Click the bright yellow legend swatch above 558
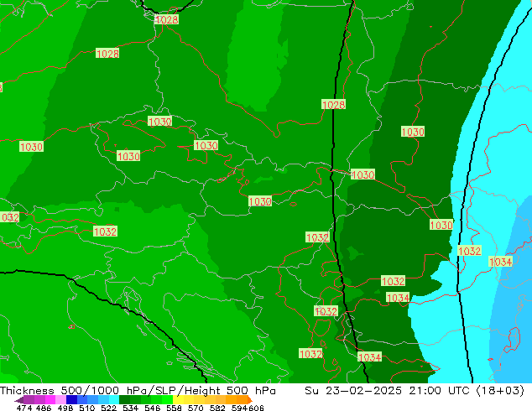The width and height of the screenshot is (532, 411). coord(178,400)
